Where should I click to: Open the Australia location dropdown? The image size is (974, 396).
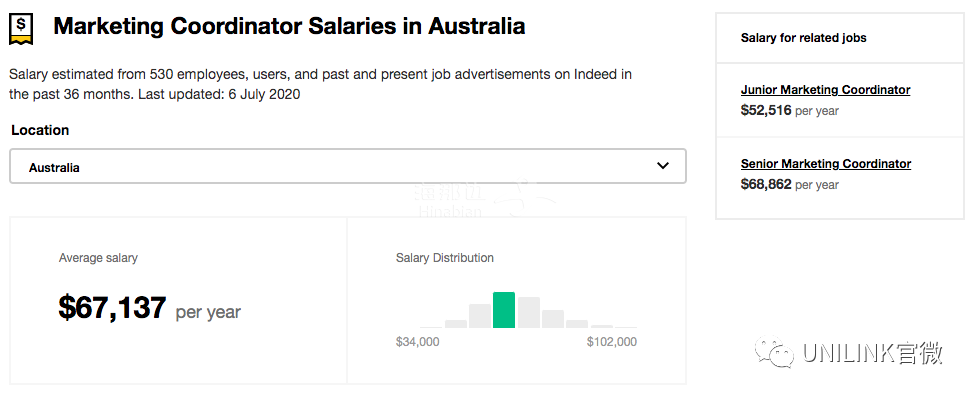click(x=348, y=166)
